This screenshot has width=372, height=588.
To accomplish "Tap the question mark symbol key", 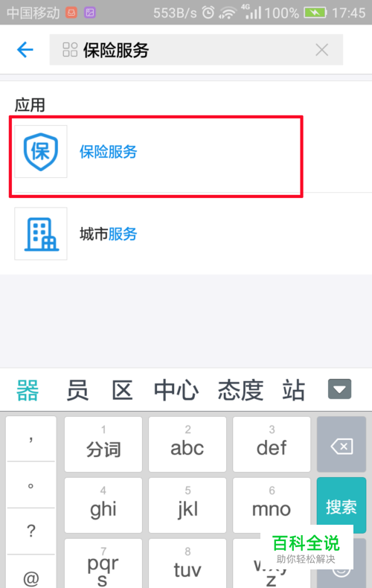I will tap(31, 531).
